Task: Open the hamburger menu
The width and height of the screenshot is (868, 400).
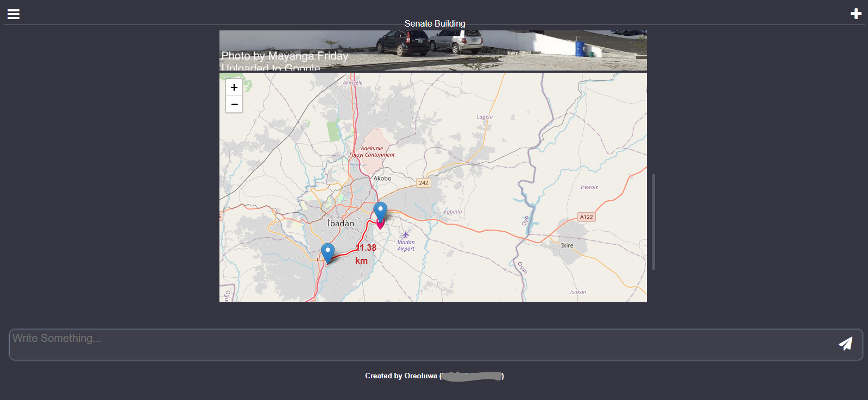Action: click(x=14, y=14)
